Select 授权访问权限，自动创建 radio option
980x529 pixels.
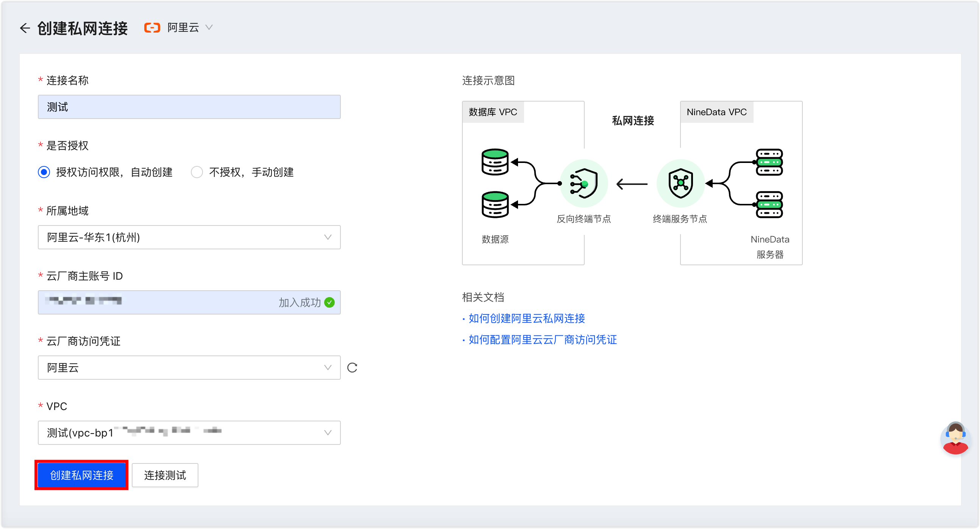44,172
